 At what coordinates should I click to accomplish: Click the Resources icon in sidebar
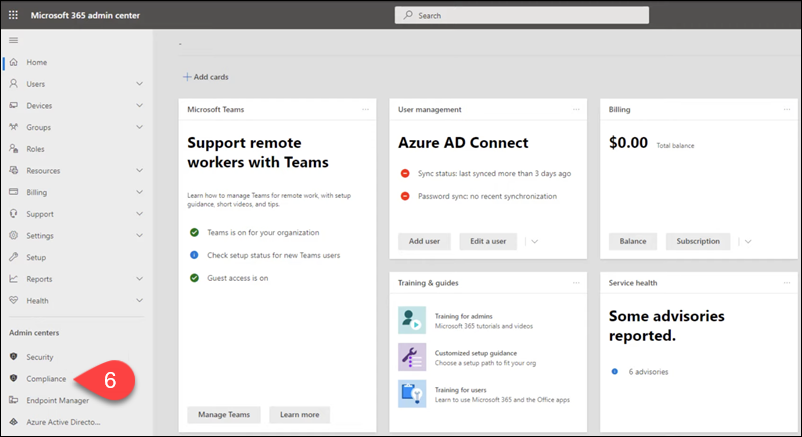[x=14, y=170]
